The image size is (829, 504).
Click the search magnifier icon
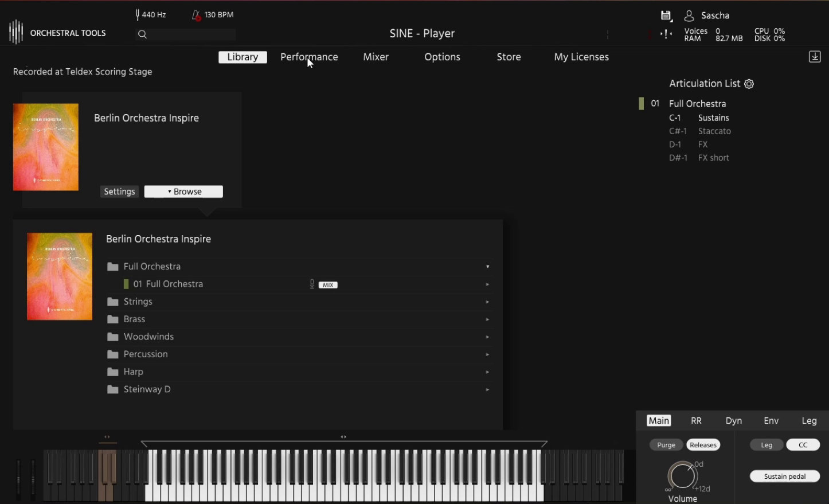[142, 34]
